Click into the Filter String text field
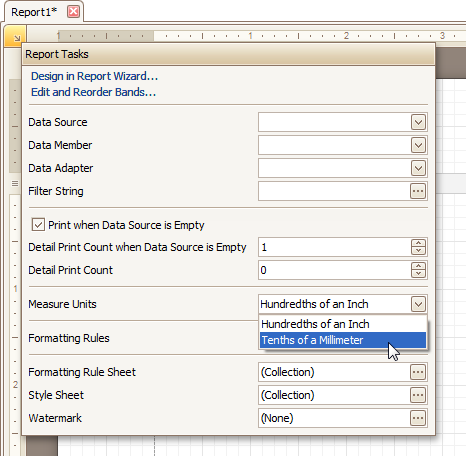466x456 pixels. [x=334, y=191]
